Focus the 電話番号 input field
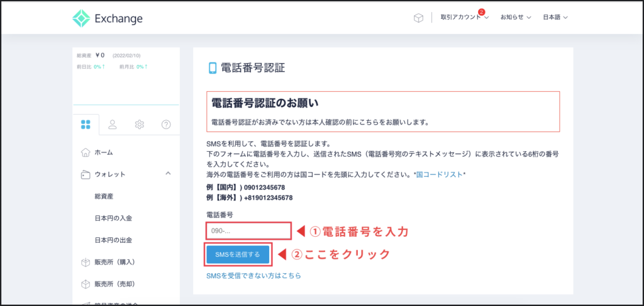644x306 pixels. pos(248,231)
